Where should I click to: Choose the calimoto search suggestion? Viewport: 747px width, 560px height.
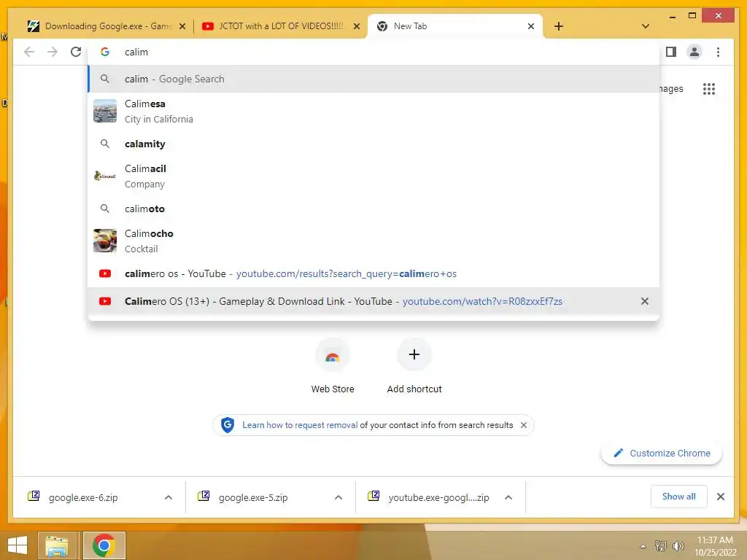373,209
